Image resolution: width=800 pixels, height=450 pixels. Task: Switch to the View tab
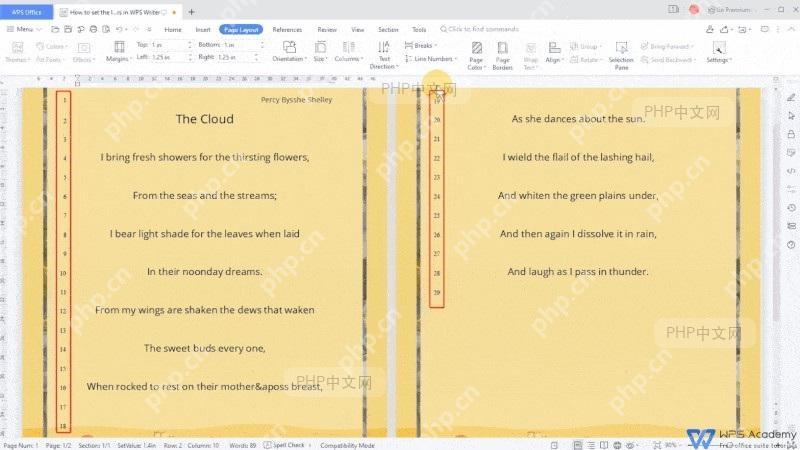358,30
